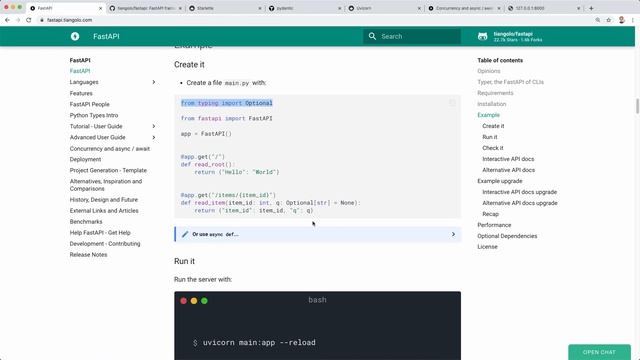Open the Benchmarks sidebar link
Viewport: 640px width, 360px height.
86,222
